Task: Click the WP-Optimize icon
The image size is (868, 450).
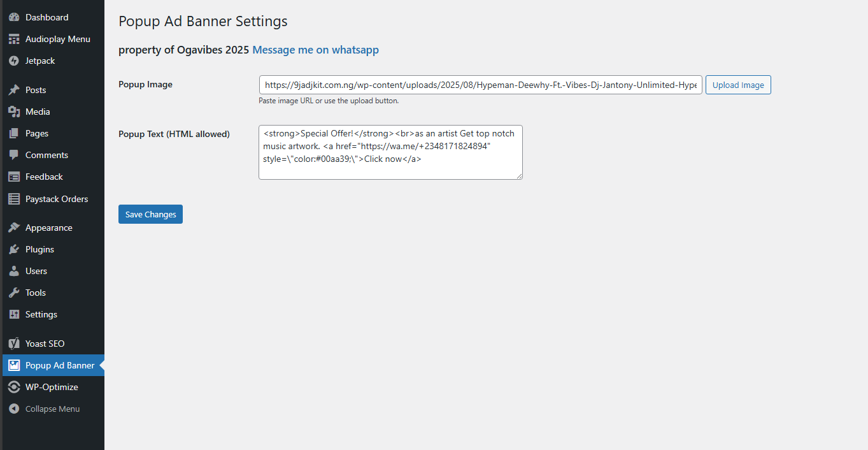Action: tap(14, 387)
